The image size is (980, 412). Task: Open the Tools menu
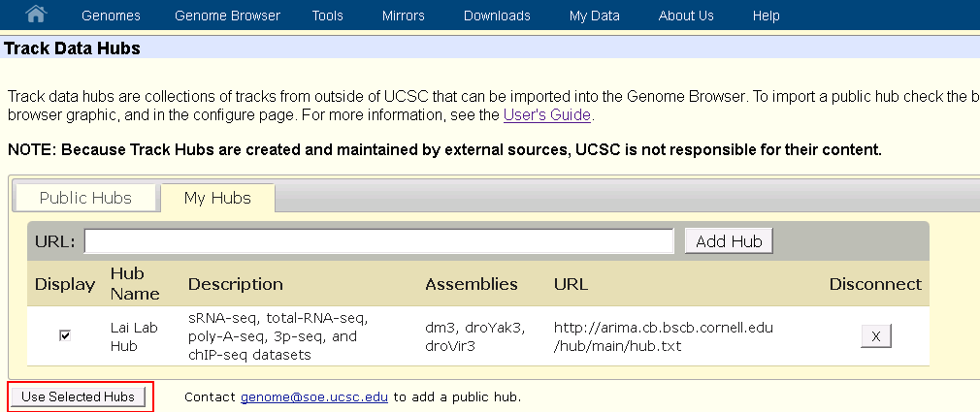click(x=328, y=16)
